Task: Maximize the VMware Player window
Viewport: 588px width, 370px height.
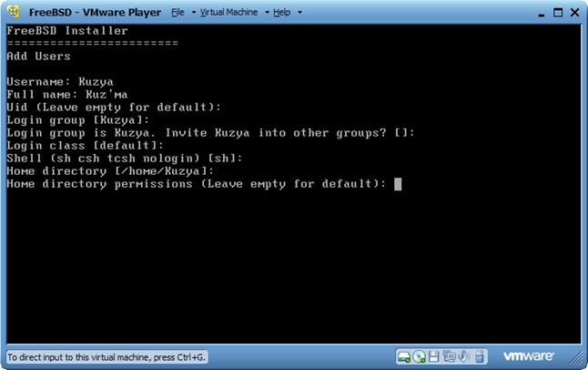Action: pyautogui.click(x=551, y=13)
